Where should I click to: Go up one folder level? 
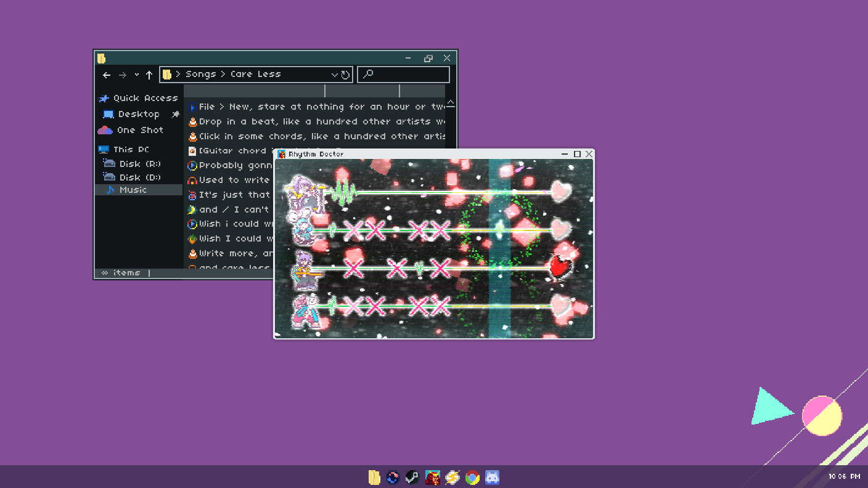pyautogui.click(x=149, y=75)
